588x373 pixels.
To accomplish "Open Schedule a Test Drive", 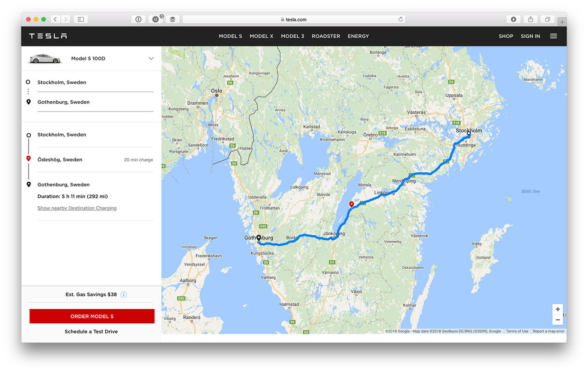I will coord(92,331).
